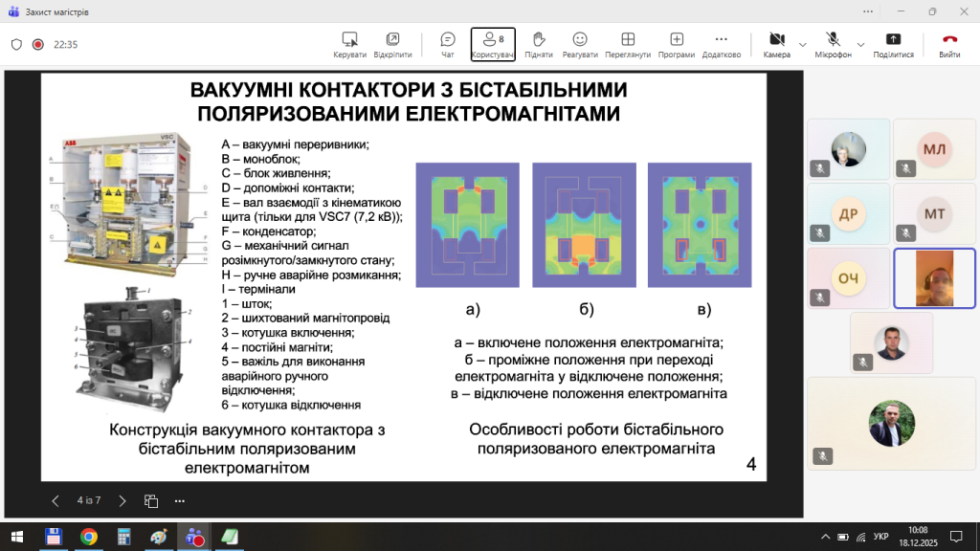
Task: Click the text F – конденсатор
Action: point(269,231)
